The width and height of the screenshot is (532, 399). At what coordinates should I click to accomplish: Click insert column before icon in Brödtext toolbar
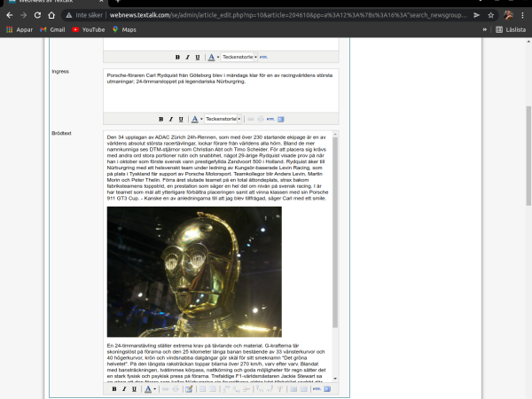(260, 389)
